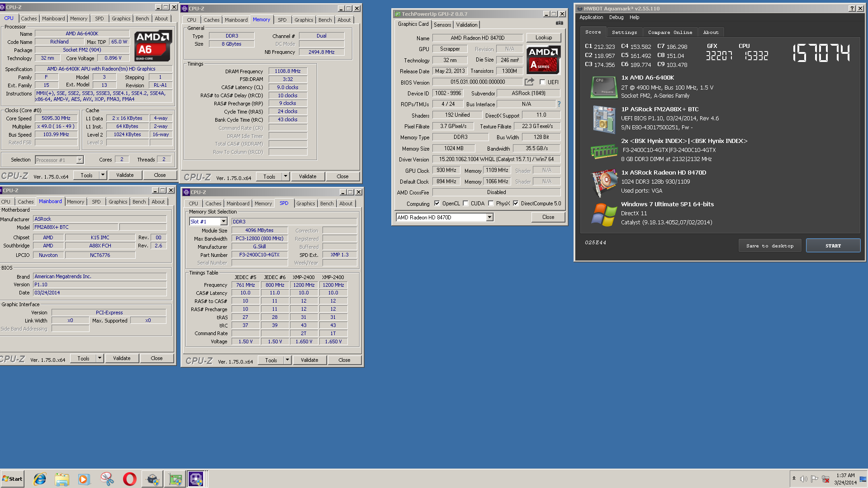Open Caches tab in the top-left CPU-Z window

(28, 19)
